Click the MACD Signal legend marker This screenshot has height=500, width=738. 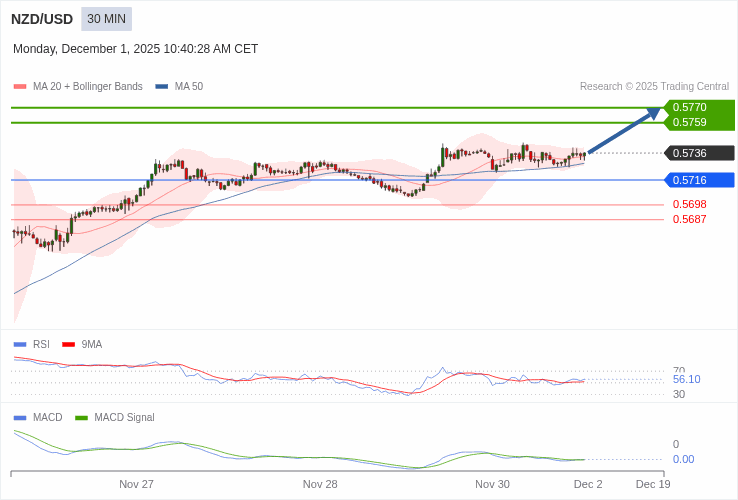[81, 418]
